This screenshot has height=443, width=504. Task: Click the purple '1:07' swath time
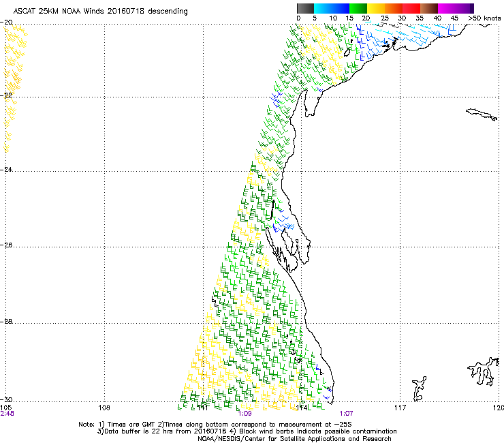click(346, 414)
